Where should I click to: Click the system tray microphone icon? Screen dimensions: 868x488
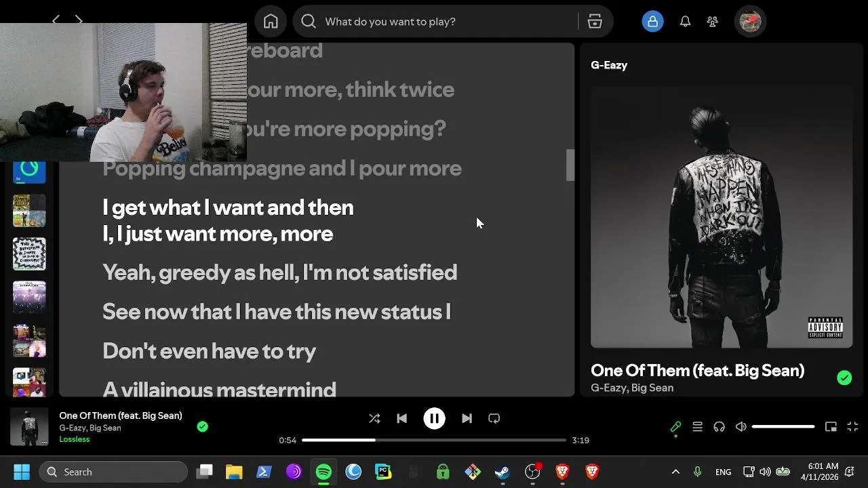tap(697, 472)
